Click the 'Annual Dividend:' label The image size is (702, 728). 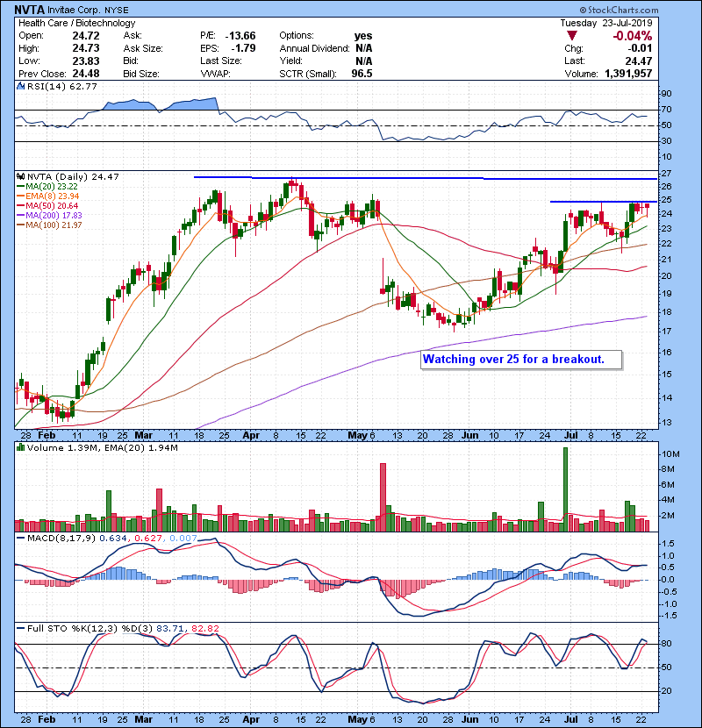(x=314, y=48)
